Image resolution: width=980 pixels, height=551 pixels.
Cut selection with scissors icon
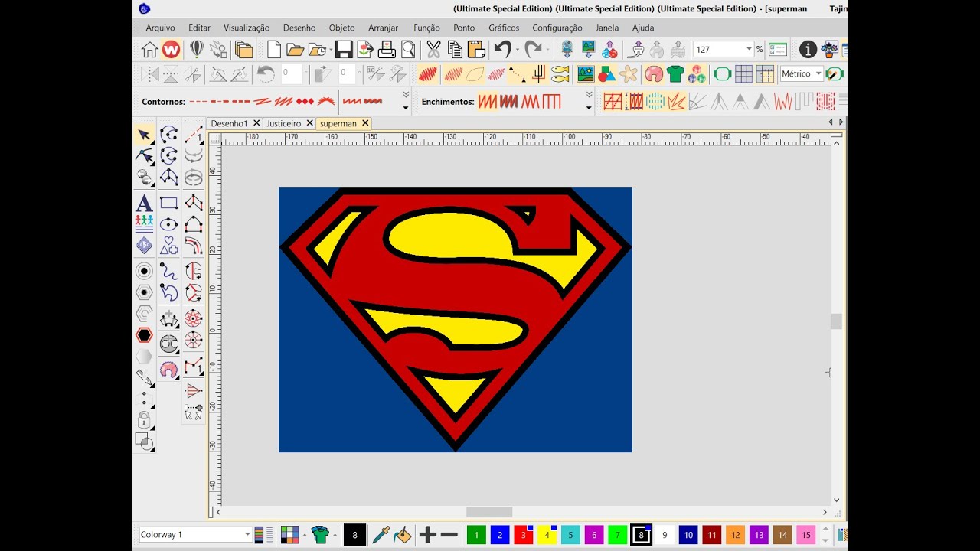click(433, 50)
